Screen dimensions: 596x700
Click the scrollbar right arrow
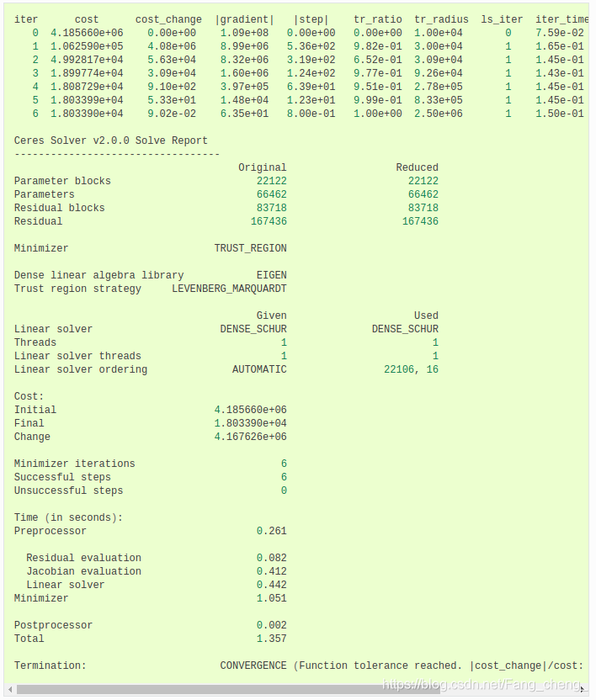tap(583, 690)
